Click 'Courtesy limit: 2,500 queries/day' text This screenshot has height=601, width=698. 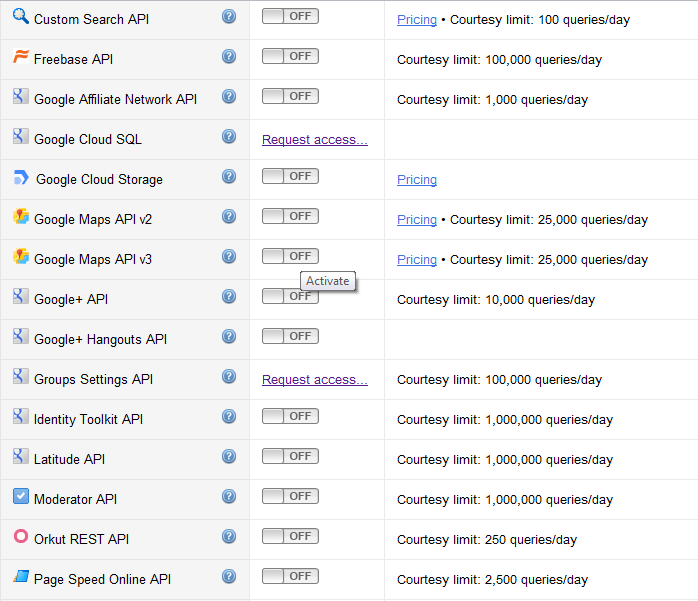tap(492, 580)
